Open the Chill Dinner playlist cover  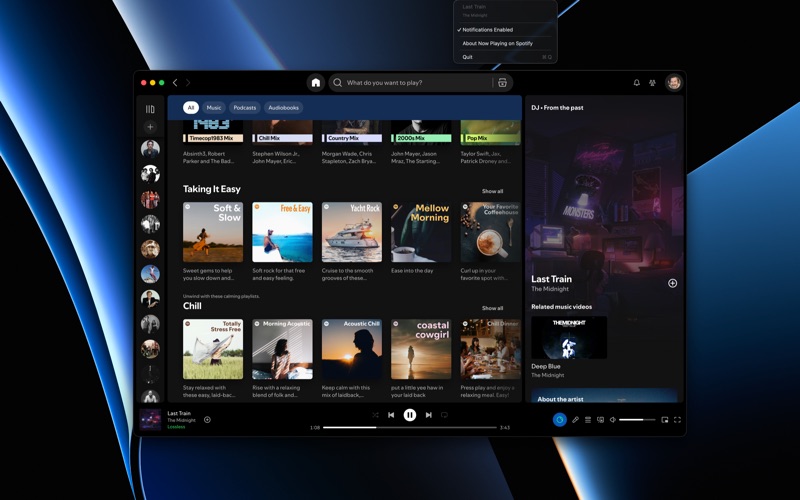(x=491, y=349)
